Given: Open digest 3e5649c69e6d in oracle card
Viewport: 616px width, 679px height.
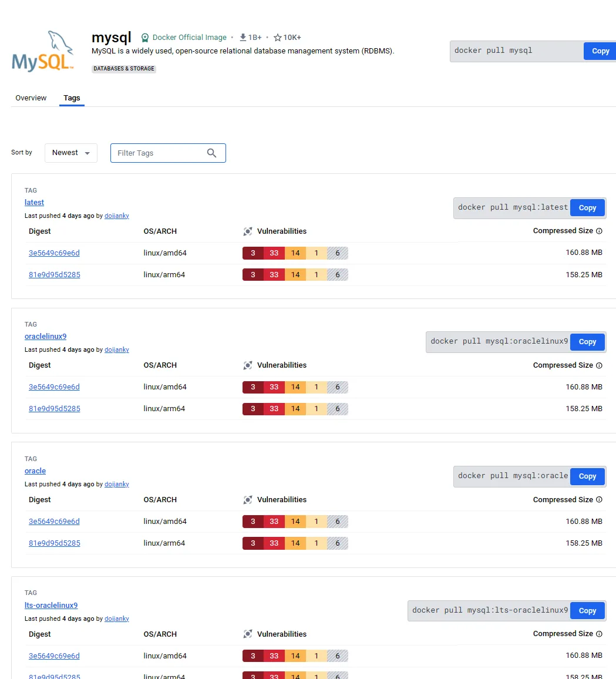Looking at the screenshot, I should point(54,522).
